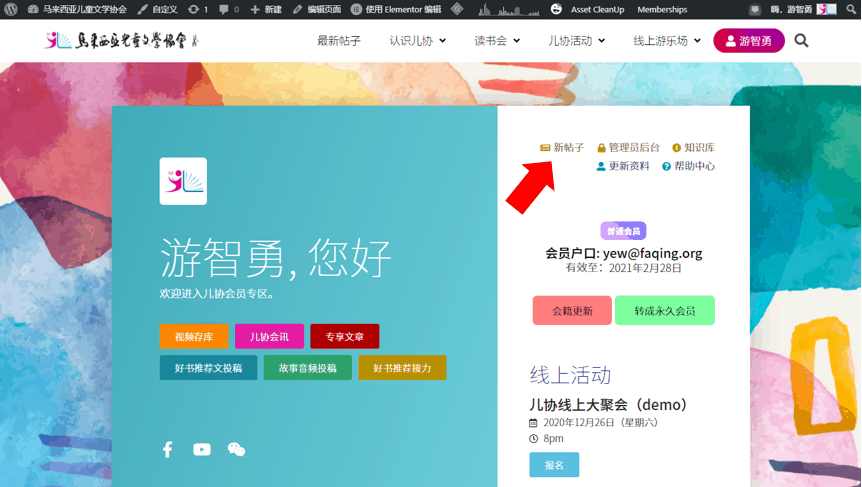This screenshot has height=487, width=862.
Task: Click the blue 报名 button
Action: (554, 465)
